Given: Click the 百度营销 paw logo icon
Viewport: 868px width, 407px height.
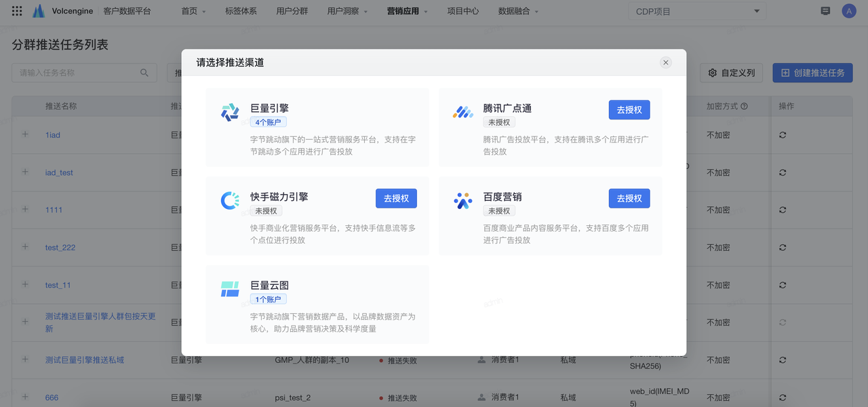Looking at the screenshot, I should pos(463,201).
